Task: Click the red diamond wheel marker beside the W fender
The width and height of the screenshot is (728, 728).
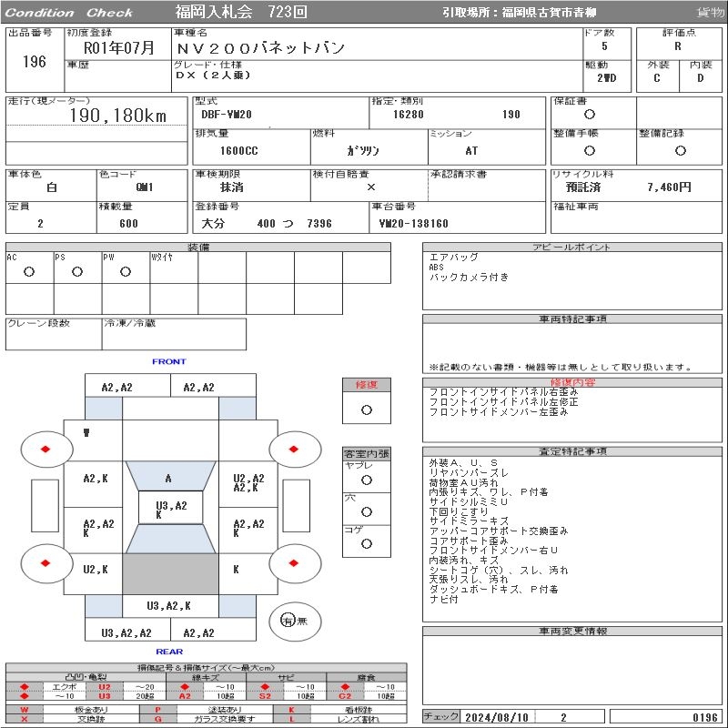Action: click(45, 449)
